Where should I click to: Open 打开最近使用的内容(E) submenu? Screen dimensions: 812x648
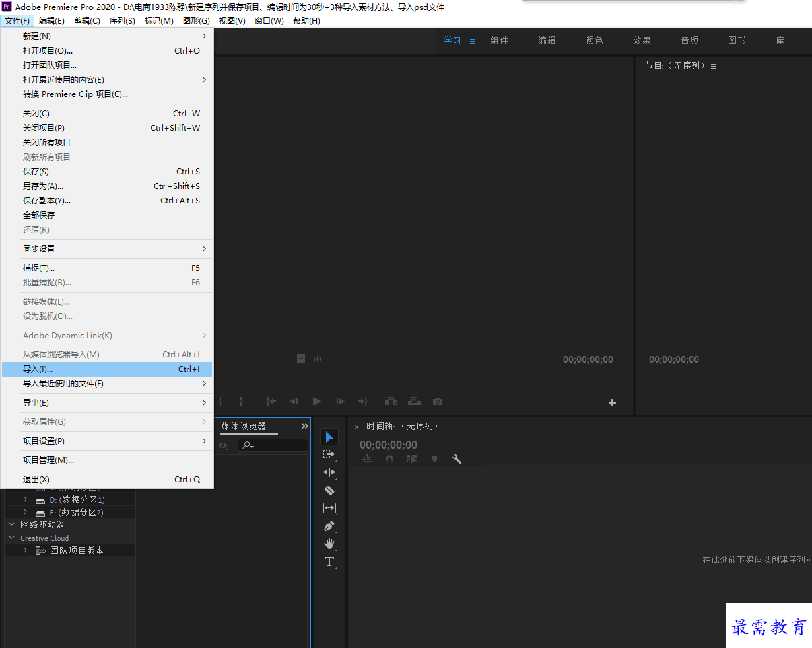(x=108, y=80)
